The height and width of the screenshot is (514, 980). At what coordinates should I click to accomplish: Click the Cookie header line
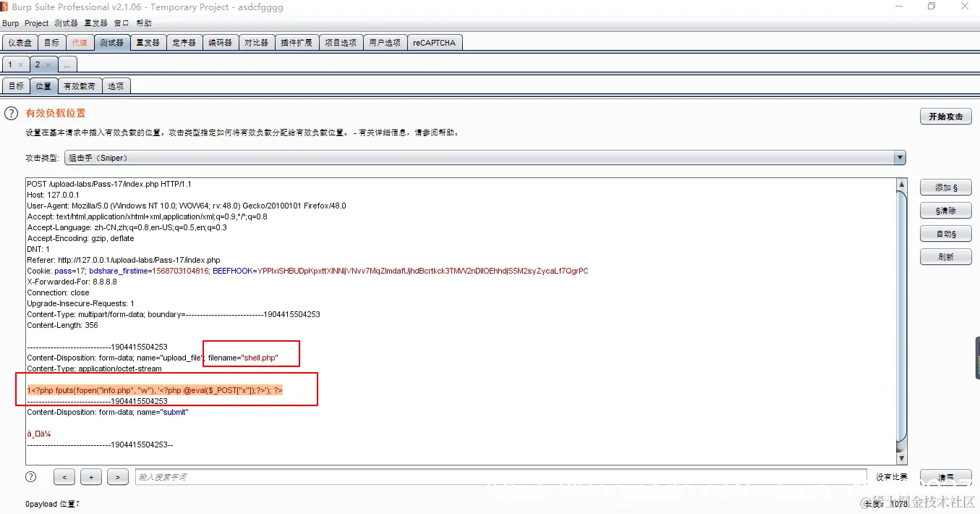click(x=307, y=271)
